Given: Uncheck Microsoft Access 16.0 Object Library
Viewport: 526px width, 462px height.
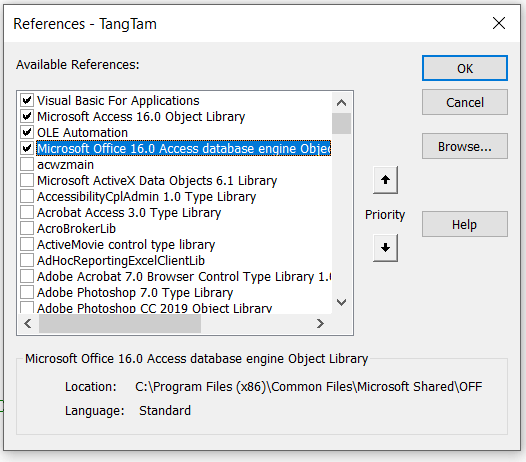Looking at the screenshot, I should 27,116.
